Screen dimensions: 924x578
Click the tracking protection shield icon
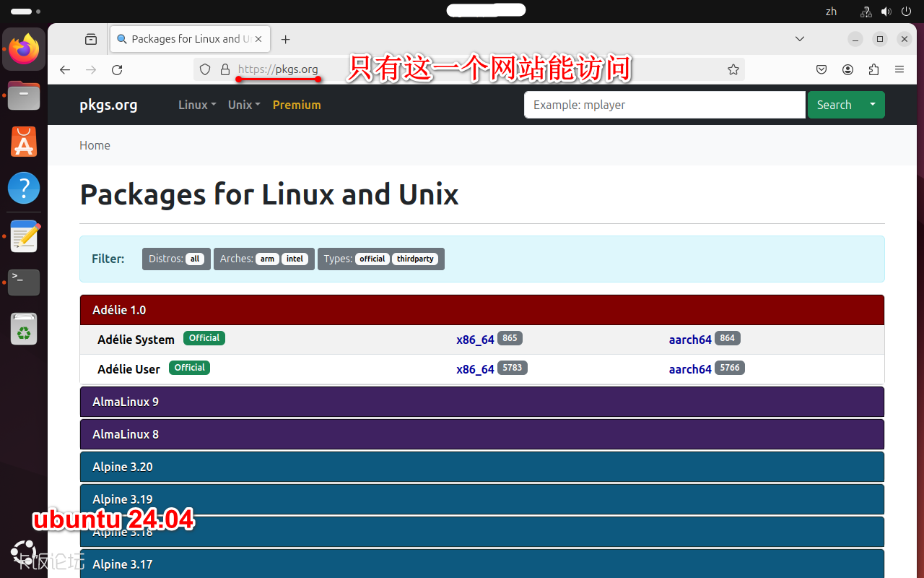205,69
